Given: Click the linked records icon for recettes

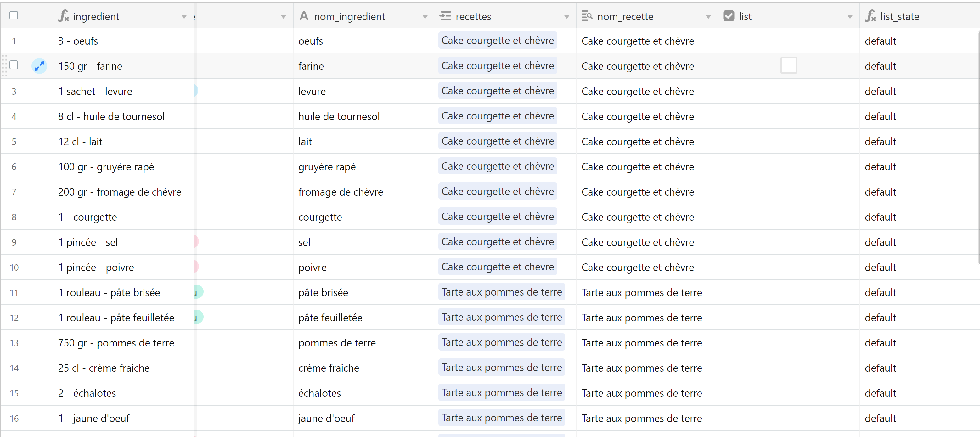Looking at the screenshot, I should pyautogui.click(x=445, y=16).
